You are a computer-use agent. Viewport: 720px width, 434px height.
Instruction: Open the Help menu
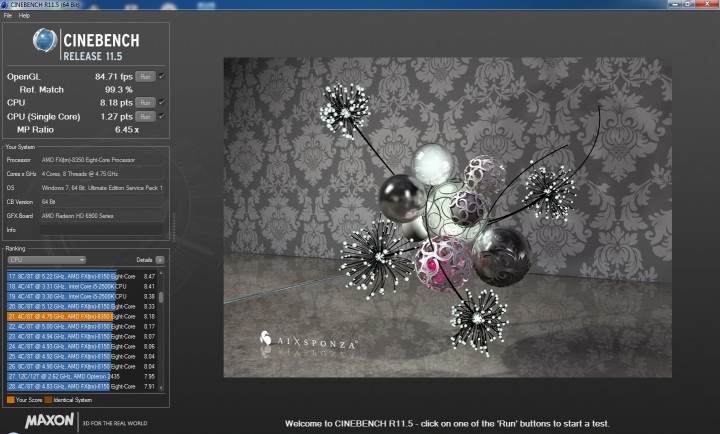(24, 16)
